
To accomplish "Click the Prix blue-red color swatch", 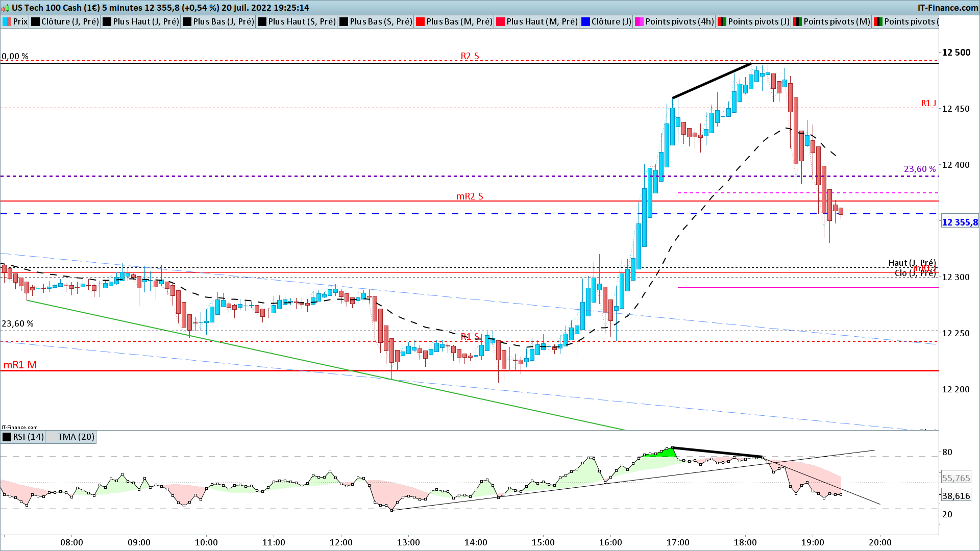I will tap(7, 21).
